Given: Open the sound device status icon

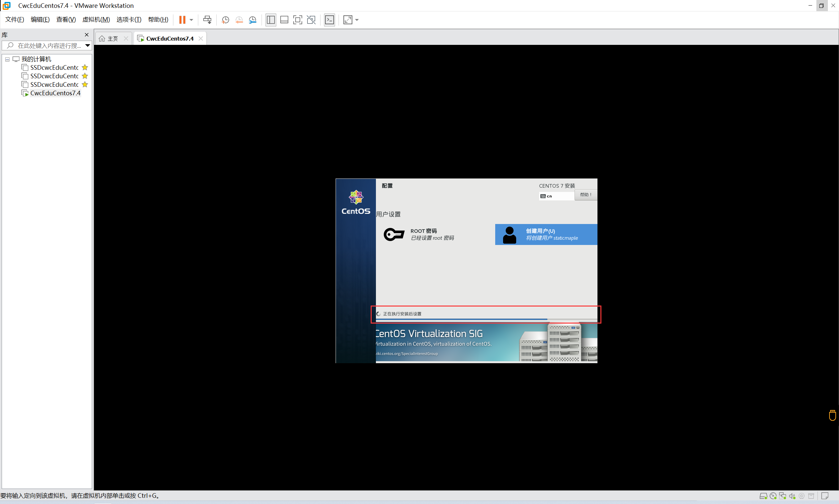Looking at the screenshot, I should coord(792,496).
